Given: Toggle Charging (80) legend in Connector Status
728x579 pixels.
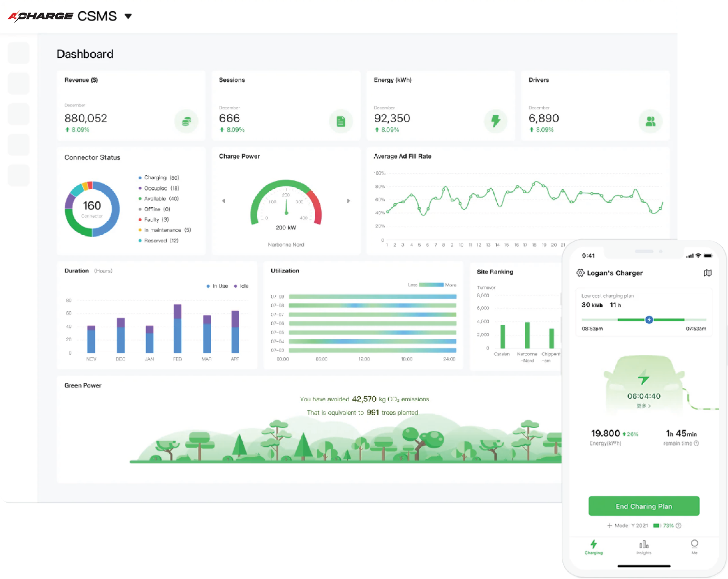Looking at the screenshot, I should tap(159, 177).
